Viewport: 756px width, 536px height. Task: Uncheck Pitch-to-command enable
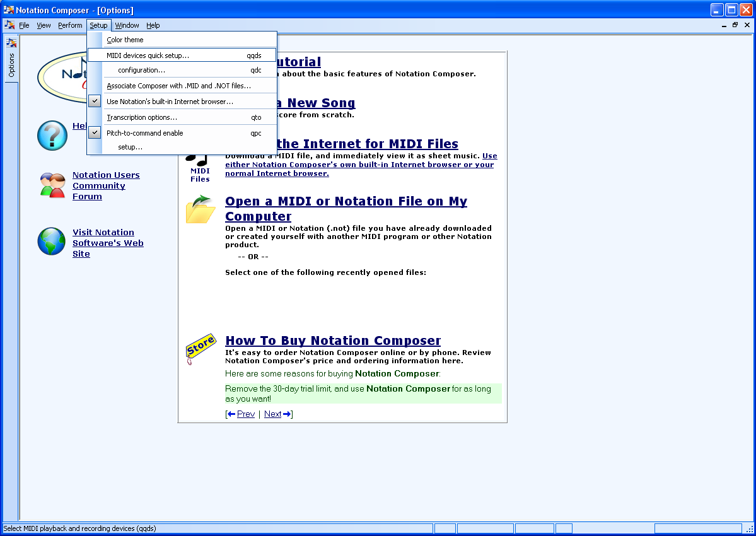95,133
